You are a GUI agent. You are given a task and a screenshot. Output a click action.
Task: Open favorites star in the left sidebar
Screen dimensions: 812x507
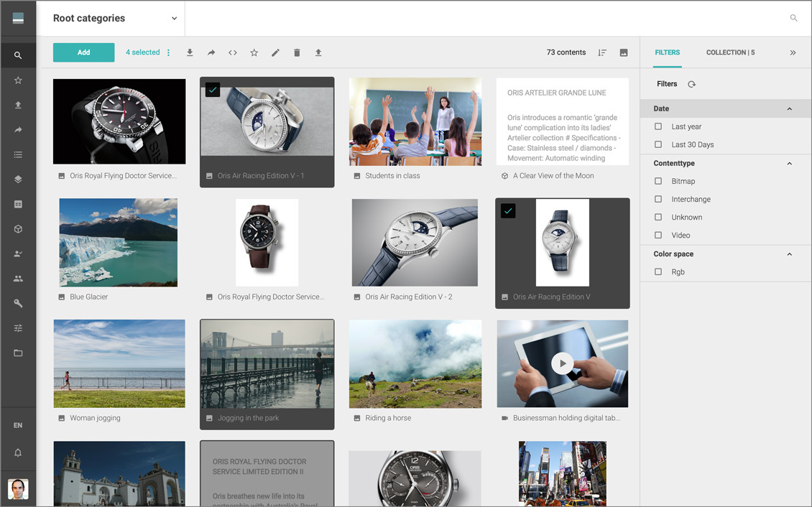[18, 80]
